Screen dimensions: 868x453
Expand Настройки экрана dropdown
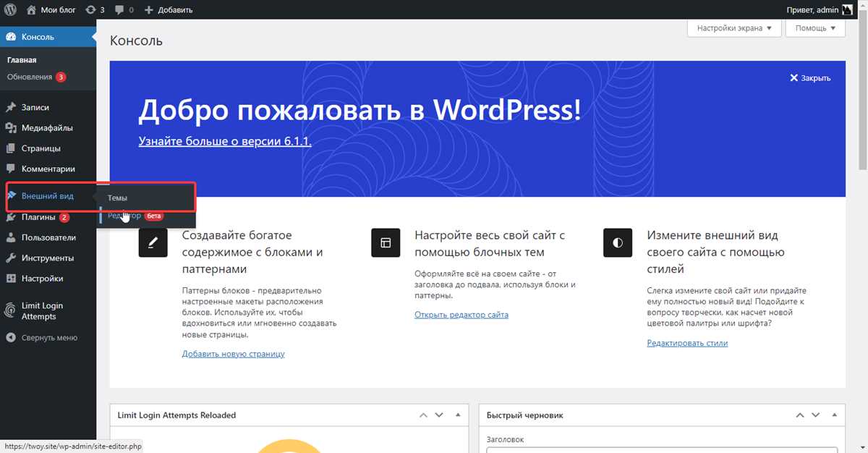tap(733, 28)
